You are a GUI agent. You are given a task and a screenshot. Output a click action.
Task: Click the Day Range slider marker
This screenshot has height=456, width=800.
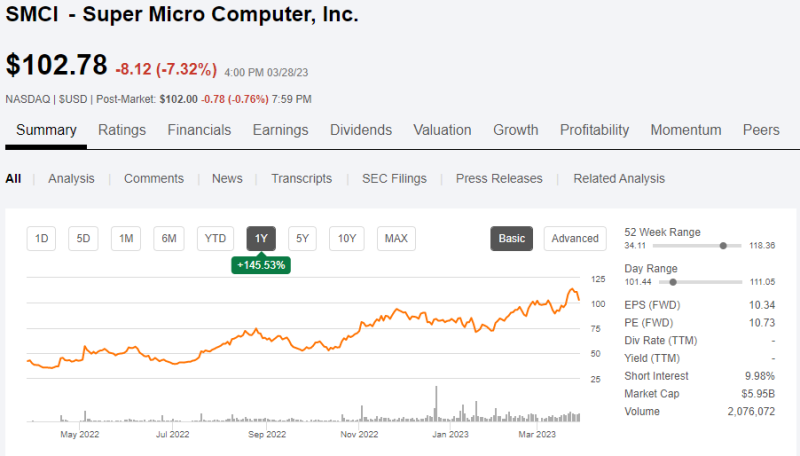(673, 283)
